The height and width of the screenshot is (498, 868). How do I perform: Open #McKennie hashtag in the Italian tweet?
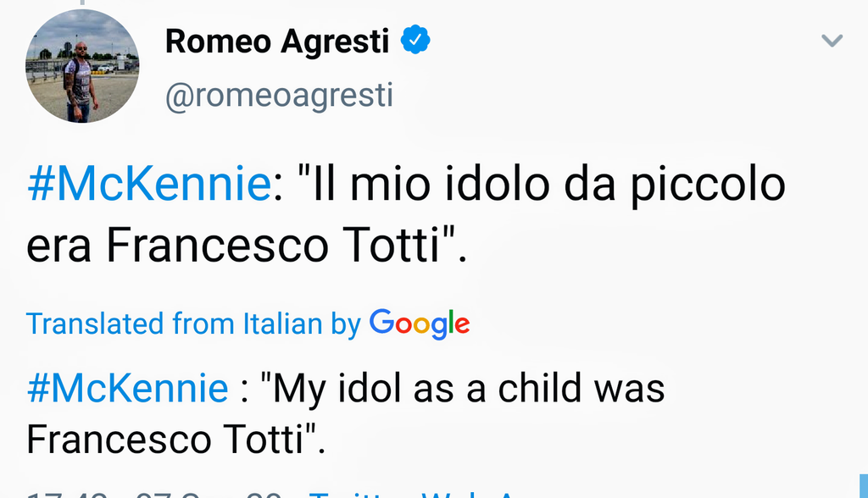tap(147, 185)
